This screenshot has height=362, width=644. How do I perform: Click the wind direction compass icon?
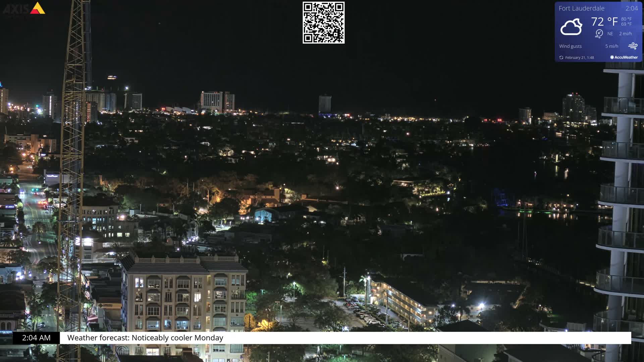(599, 33)
